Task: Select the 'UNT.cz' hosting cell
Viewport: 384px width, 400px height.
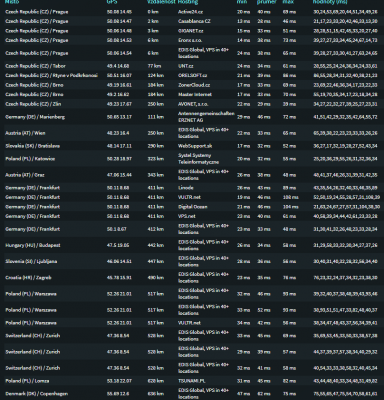Action: point(186,66)
